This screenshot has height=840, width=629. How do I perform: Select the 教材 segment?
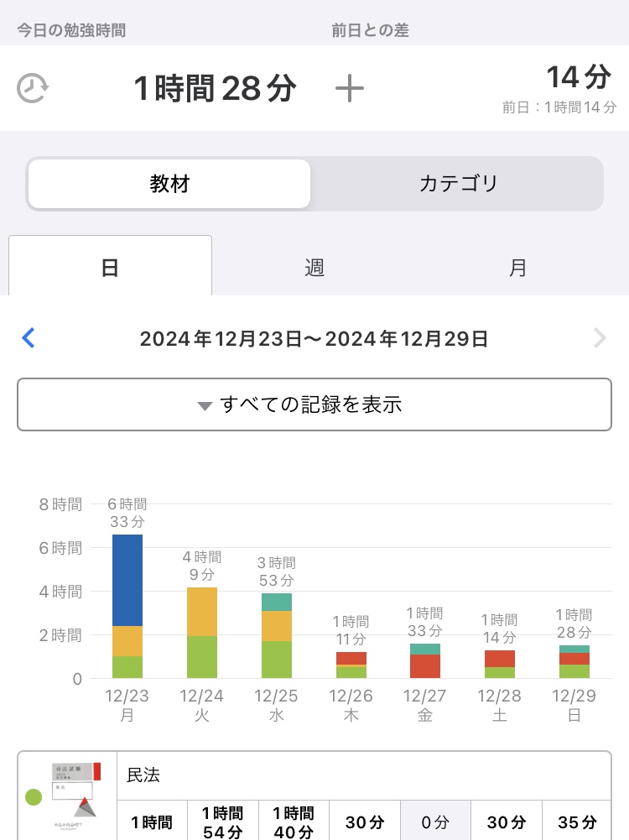(169, 184)
